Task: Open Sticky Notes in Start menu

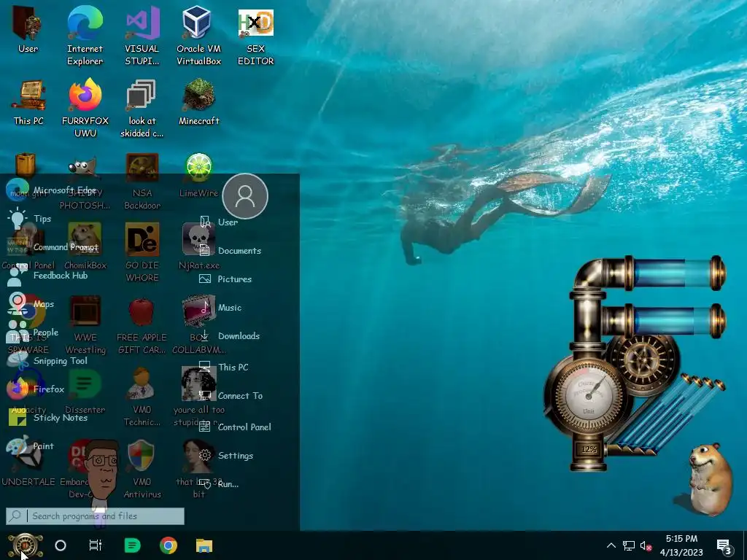Action: (x=47, y=418)
